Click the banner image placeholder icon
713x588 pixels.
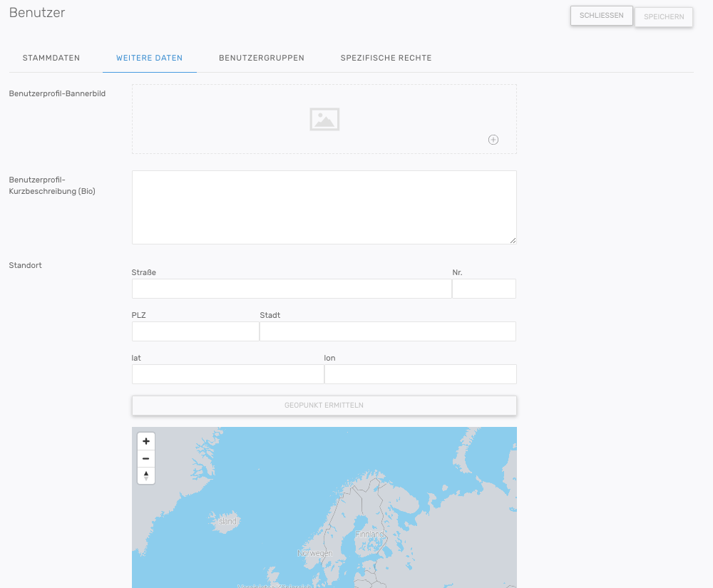pyautogui.click(x=324, y=119)
